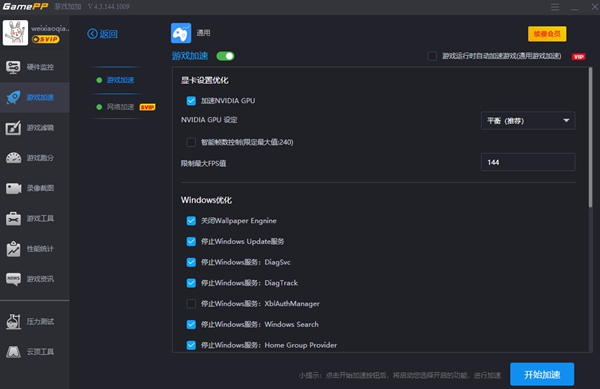Click the settings list vertical scrollbar
The width and height of the screenshot is (600, 389).
pyautogui.click(x=590, y=138)
